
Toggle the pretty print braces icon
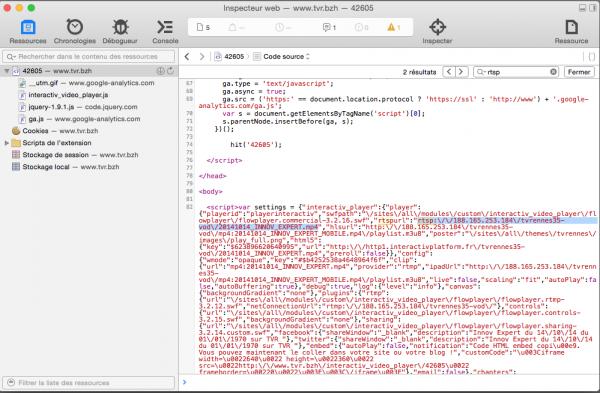coord(592,57)
